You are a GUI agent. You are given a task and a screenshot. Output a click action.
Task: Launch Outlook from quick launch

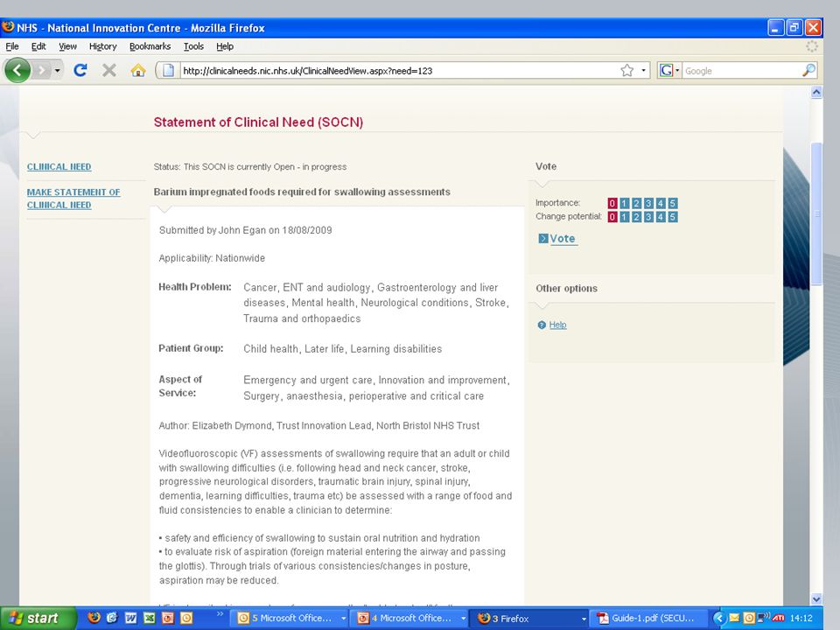(x=186, y=618)
